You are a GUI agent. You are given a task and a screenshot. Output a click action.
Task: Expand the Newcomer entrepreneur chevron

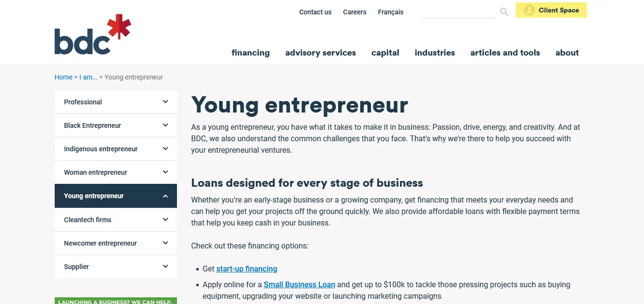165,243
